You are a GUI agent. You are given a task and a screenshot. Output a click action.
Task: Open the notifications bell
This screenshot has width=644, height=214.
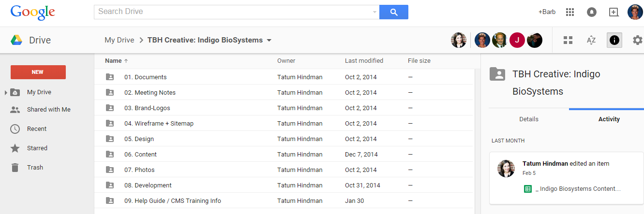tap(592, 12)
